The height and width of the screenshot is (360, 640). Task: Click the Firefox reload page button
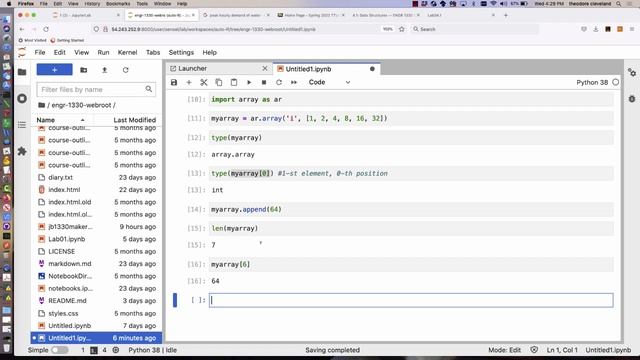[x=46, y=29]
